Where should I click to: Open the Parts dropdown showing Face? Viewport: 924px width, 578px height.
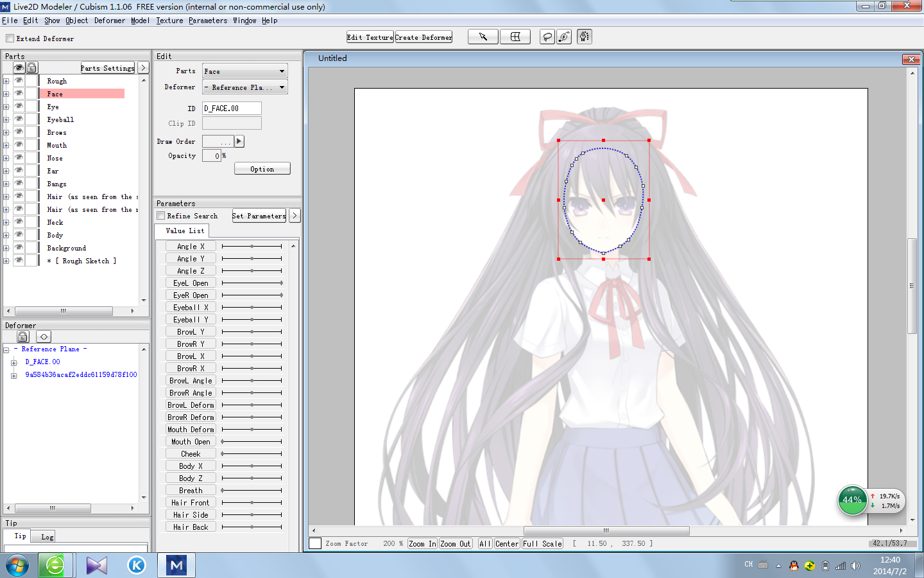(245, 71)
